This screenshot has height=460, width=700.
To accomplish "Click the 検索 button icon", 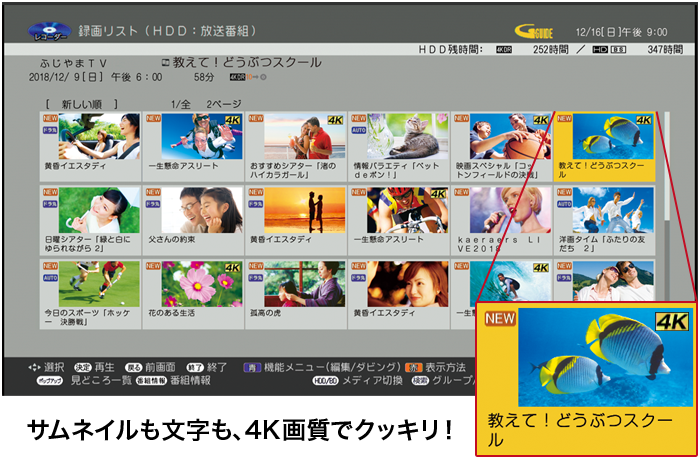I will click(x=420, y=381).
